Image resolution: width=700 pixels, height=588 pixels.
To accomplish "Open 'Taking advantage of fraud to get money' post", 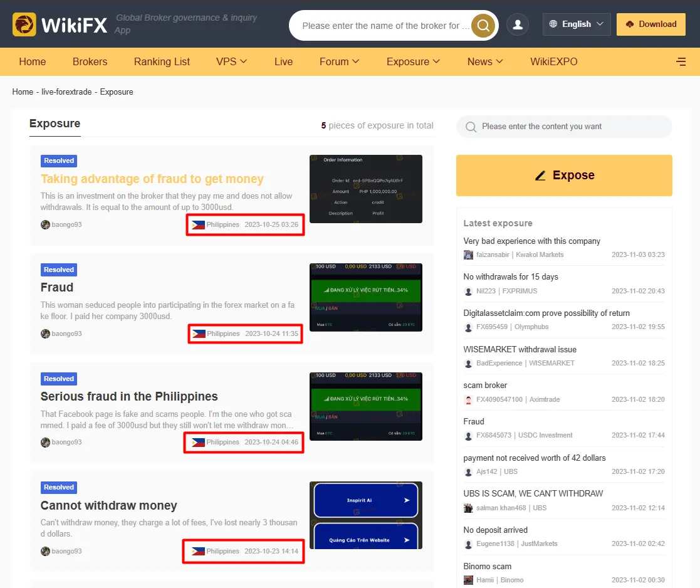I will 152,179.
